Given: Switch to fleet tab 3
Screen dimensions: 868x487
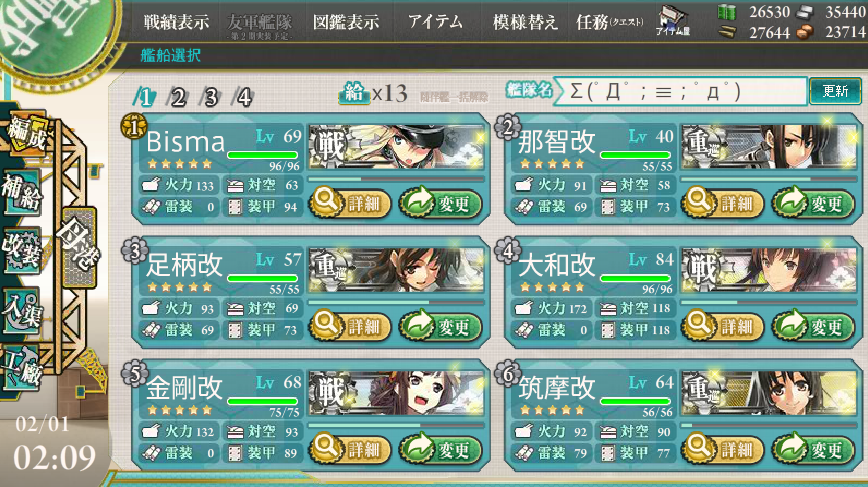Looking at the screenshot, I should tap(210, 97).
